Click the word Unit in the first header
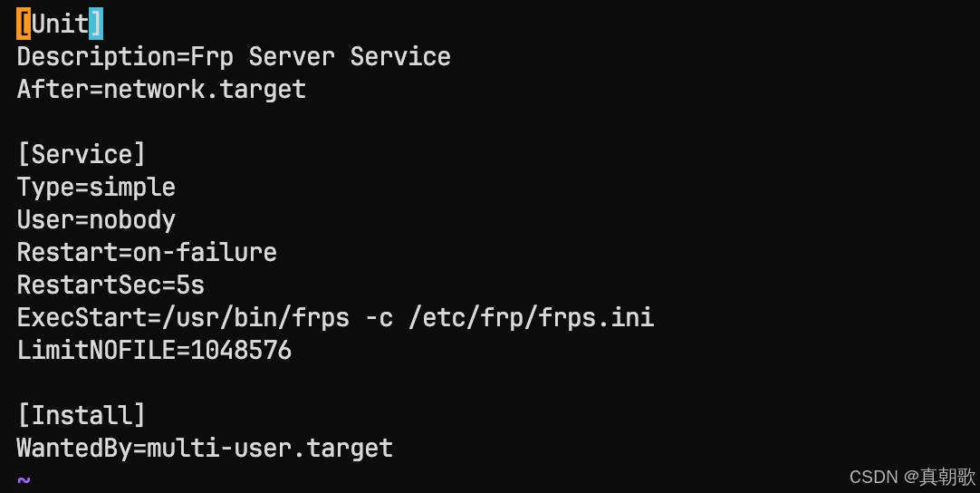The width and height of the screenshot is (980, 493). coord(60,24)
